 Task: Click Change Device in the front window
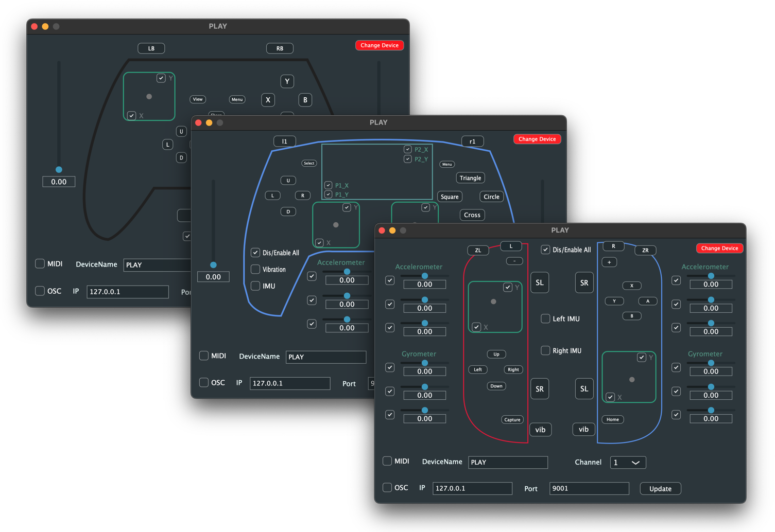pyautogui.click(x=719, y=249)
